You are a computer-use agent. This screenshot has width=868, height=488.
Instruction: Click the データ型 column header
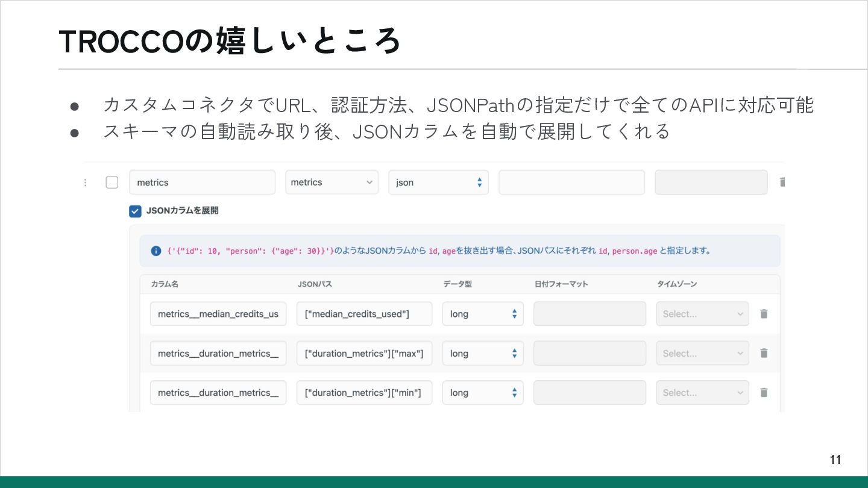(x=458, y=284)
